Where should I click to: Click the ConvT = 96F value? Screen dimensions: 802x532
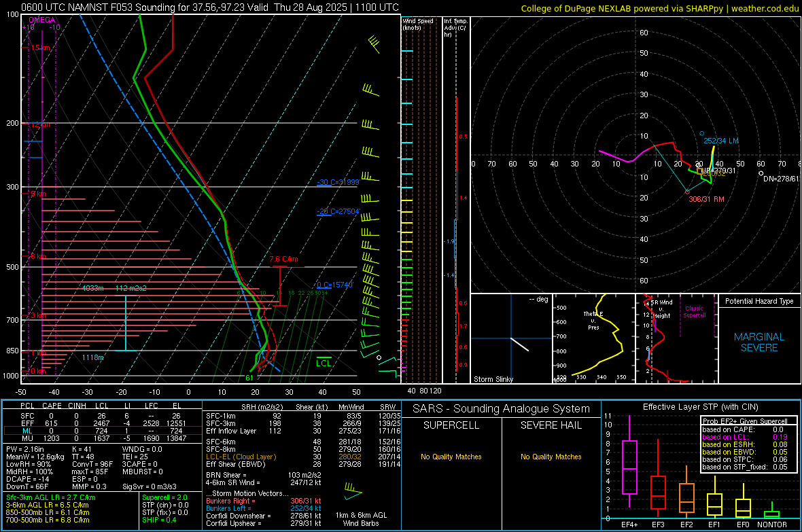pos(92,465)
